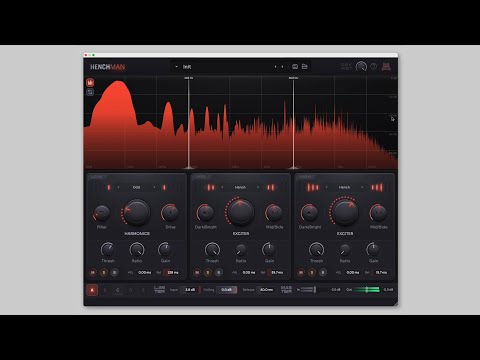Select previous mode in the high band
The image size is (480, 360).
[326, 187]
